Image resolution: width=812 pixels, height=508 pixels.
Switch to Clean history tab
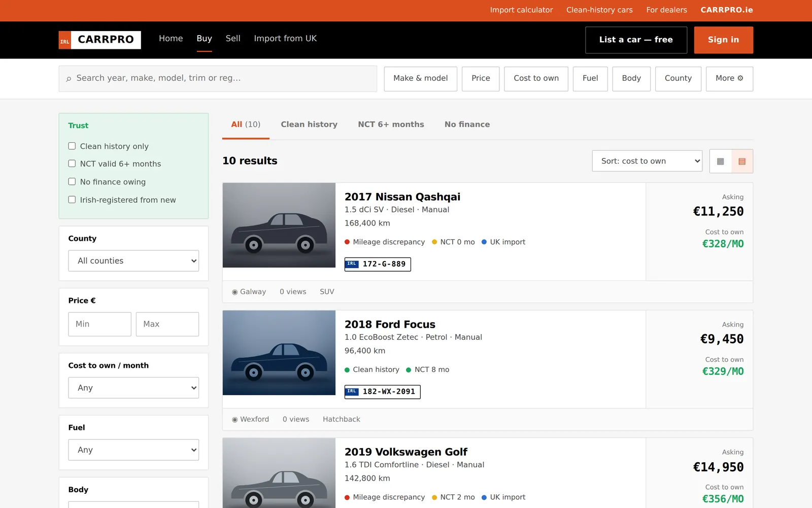309,124
